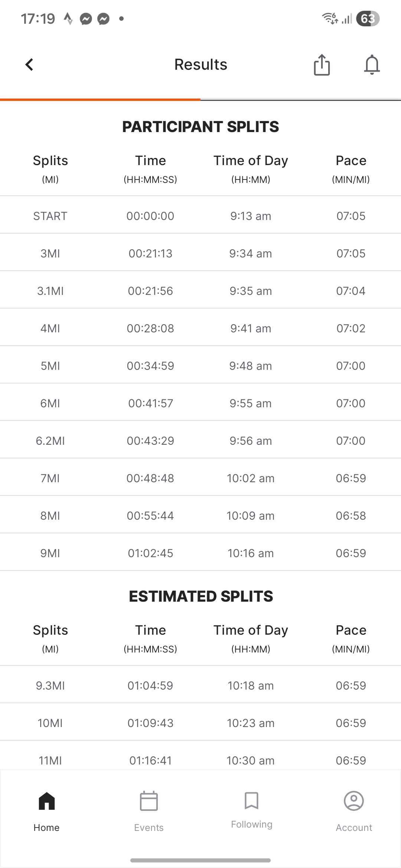Select the 6.2MI split row
This screenshot has height=868, width=401.
tap(200, 441)
